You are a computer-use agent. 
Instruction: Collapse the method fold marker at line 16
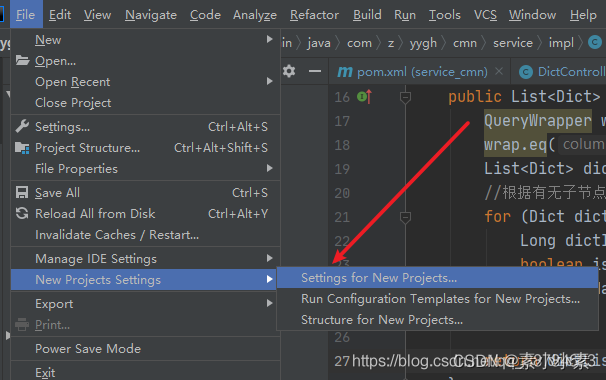tap(405, 98)
